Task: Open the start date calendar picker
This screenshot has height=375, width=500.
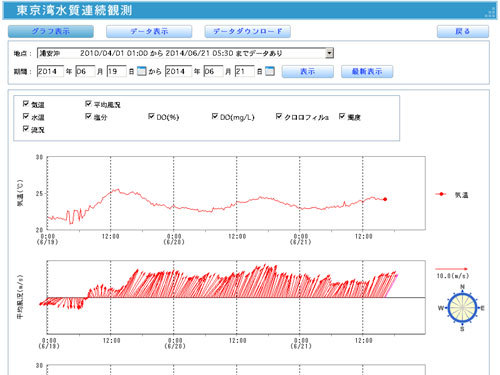Action: [142, 71]
